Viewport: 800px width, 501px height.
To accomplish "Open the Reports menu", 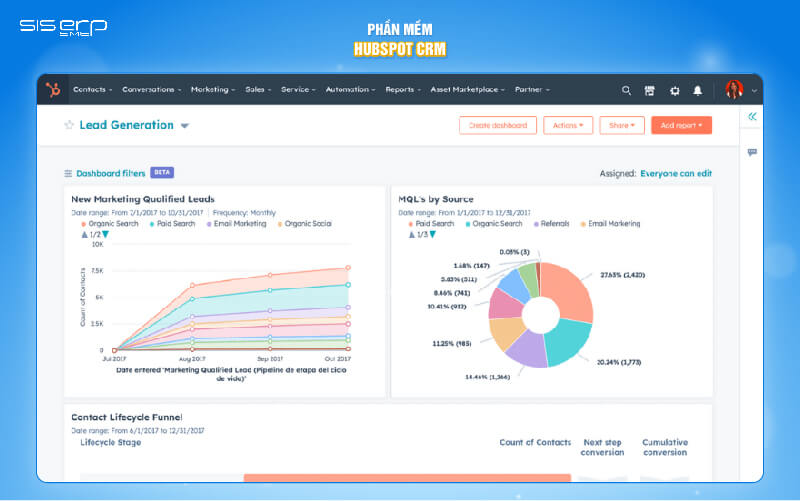I will tap(403, 89).
